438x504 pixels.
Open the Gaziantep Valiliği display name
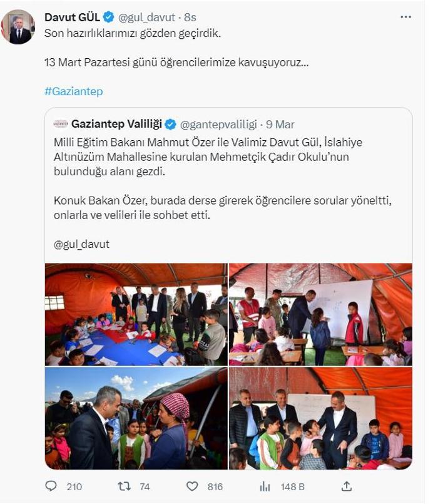(116, 124)
